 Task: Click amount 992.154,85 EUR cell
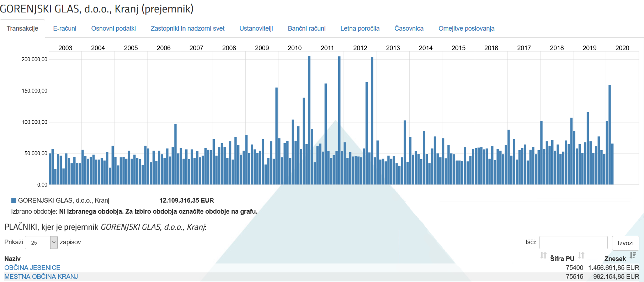click(616, 277)
